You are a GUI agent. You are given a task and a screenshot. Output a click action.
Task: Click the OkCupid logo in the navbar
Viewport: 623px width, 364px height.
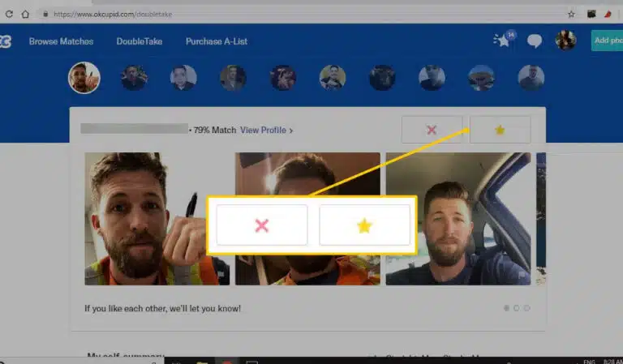[6, 41]
